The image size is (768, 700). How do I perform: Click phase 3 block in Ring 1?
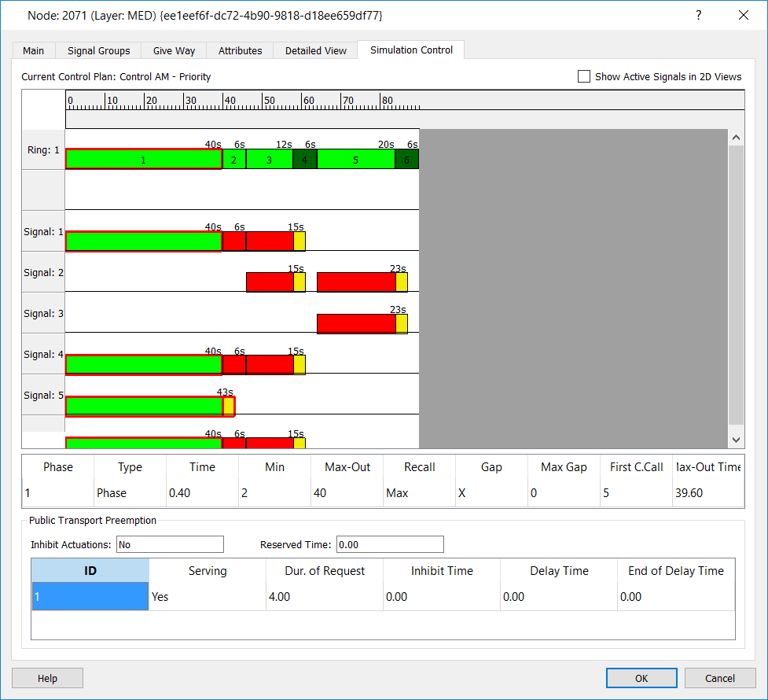[269, 160]
